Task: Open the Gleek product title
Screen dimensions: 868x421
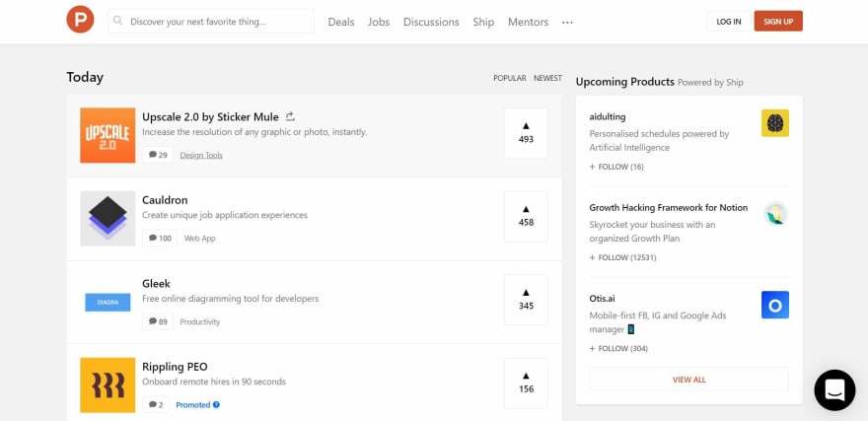Action: pos(156,283)
